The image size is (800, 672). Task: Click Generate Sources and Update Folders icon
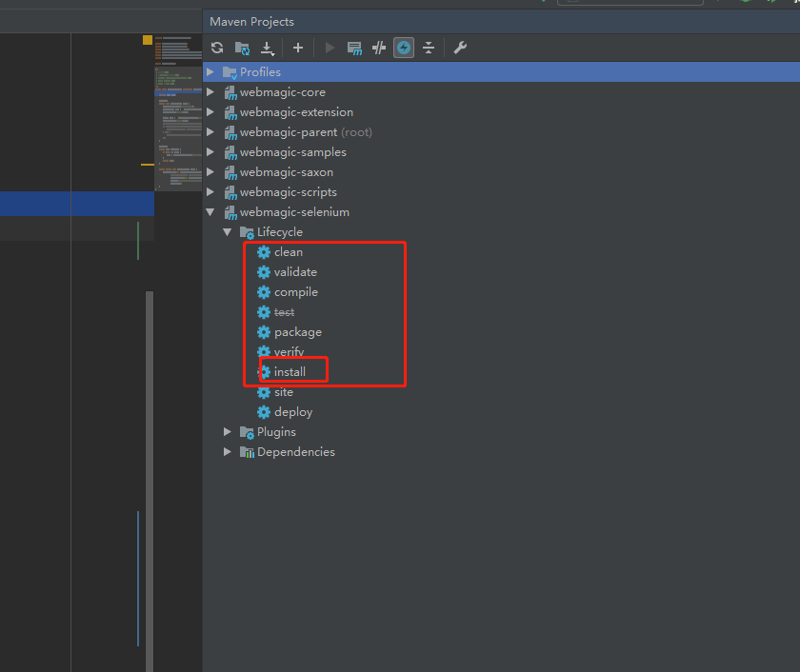242,48
